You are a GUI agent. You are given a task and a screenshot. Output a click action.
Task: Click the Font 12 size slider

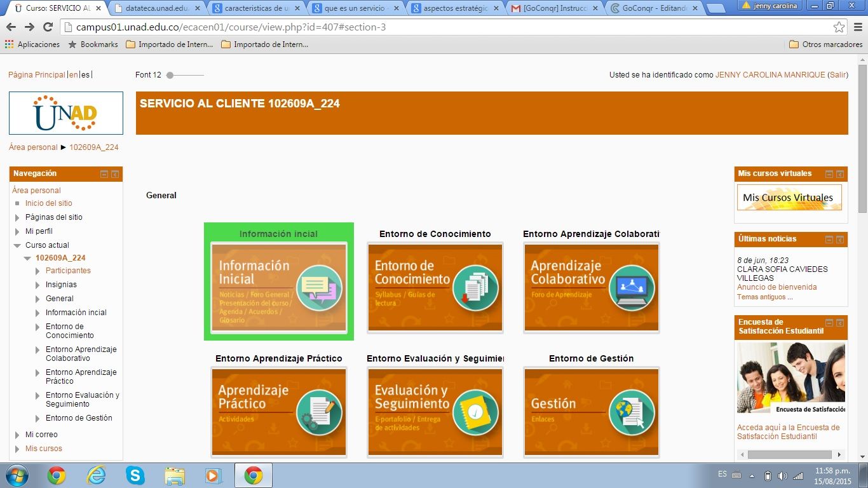[170, 75]
